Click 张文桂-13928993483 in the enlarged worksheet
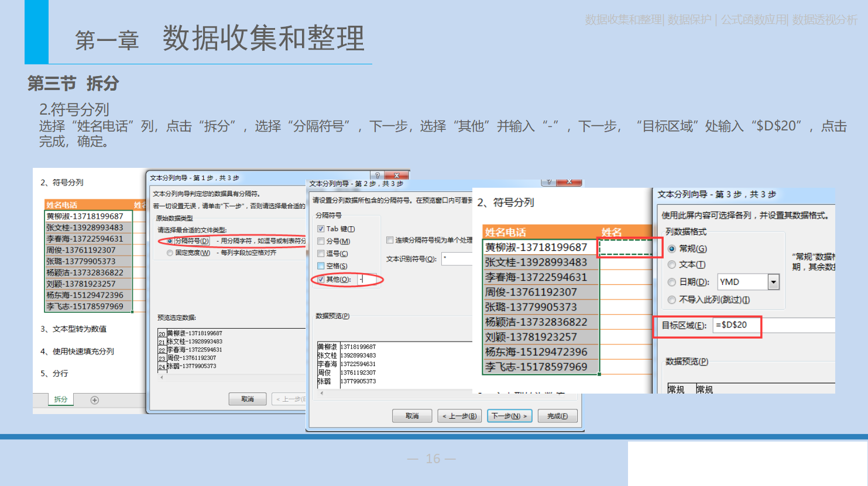868x486 pixels. click(x=536, y=262)
